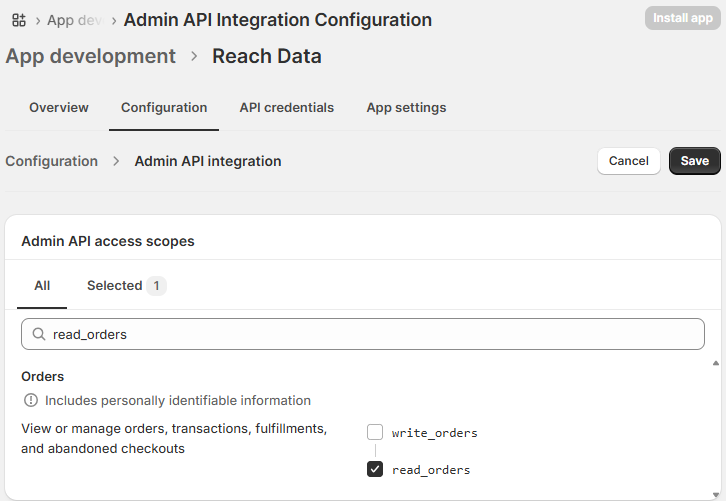
Task: Click the Orders section heading
Action: tap(43, 376)
